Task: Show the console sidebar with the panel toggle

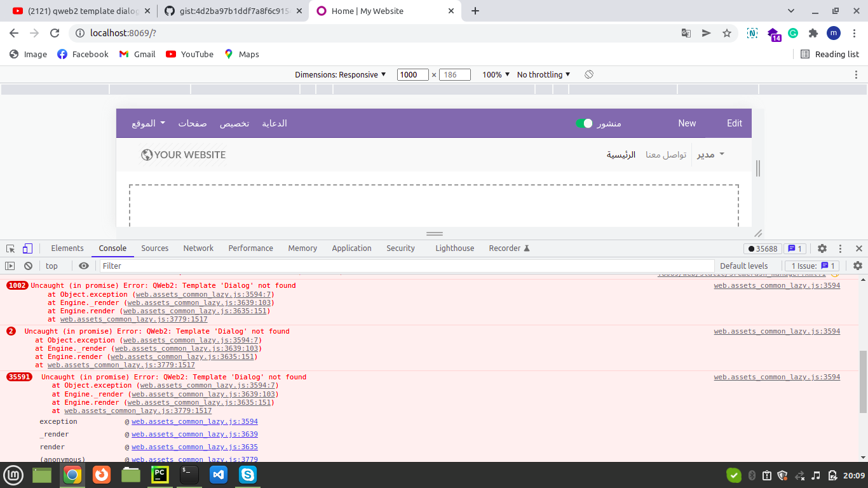Action: tap(11, 265)
